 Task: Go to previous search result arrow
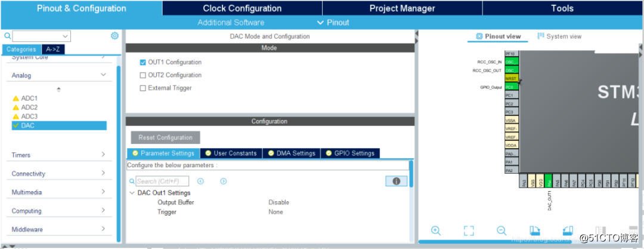pyautogui.click(x=200, y=181)
